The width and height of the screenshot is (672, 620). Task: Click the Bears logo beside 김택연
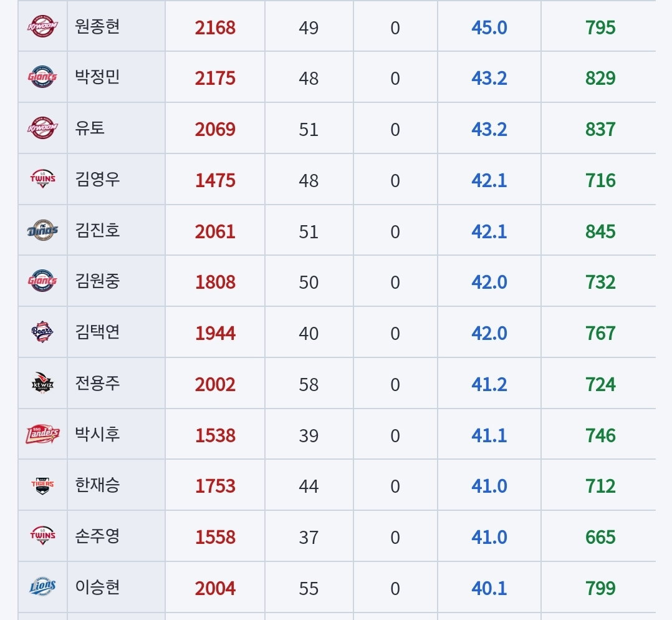[x=42, y=332]
